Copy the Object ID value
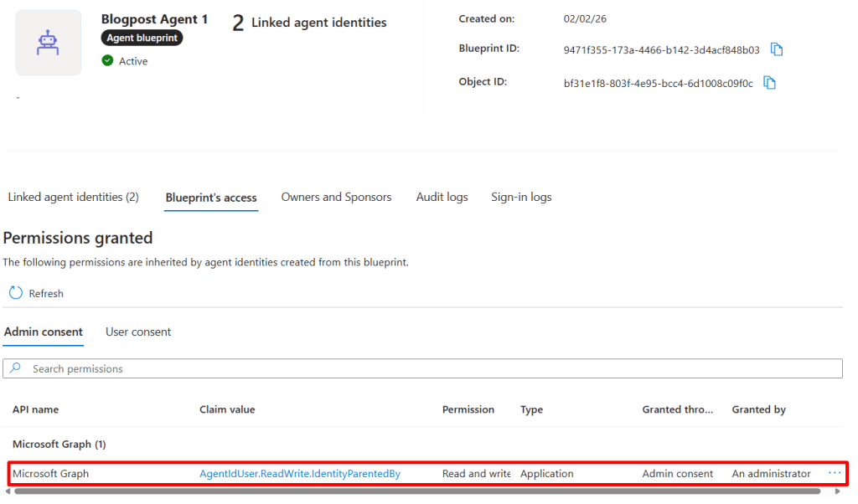The width and height of the screenshot is (858, 504). pyautogui.click(x=770, y=83)
